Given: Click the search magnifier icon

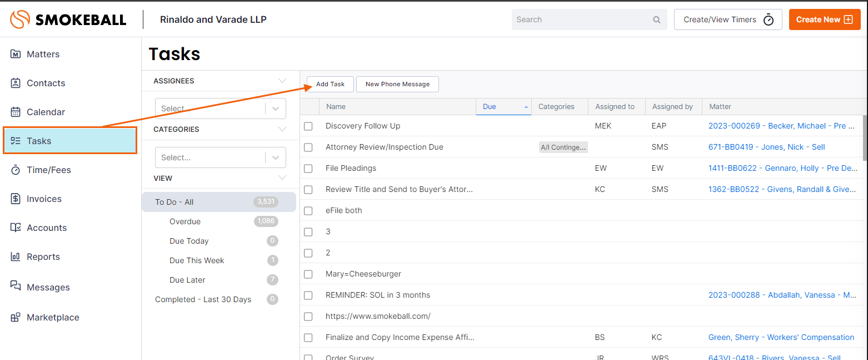Looking at the screenshot, I should point(657,19).
